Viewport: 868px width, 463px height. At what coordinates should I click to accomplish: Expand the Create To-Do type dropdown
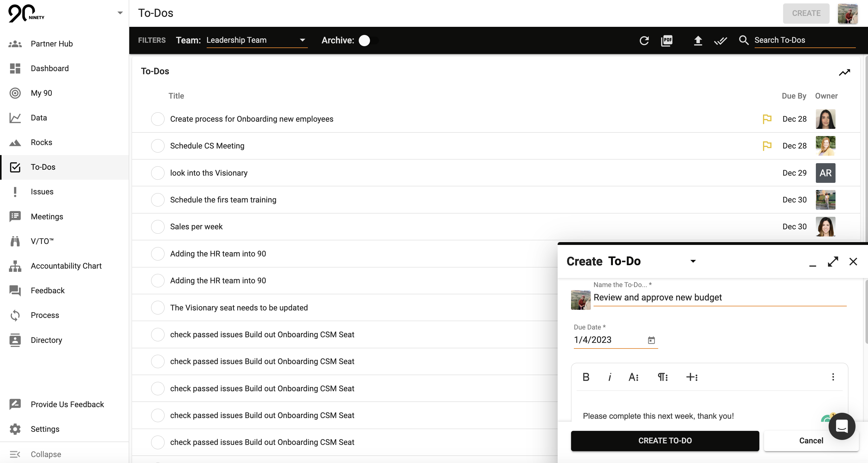(x=693, y=261)
